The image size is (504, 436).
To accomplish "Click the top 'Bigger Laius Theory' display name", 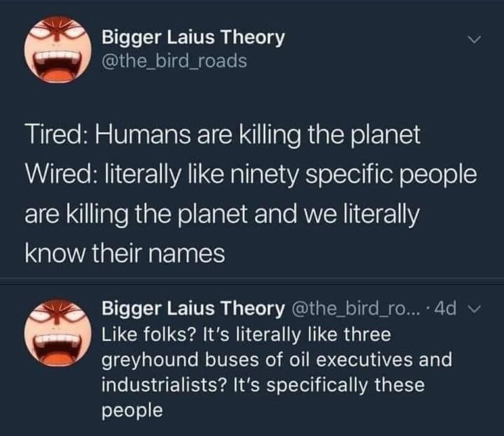I will coord(194,38).
